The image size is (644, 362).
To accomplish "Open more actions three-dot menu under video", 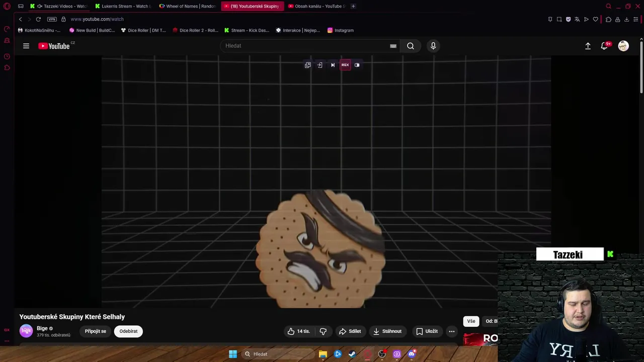I will 452,331.
